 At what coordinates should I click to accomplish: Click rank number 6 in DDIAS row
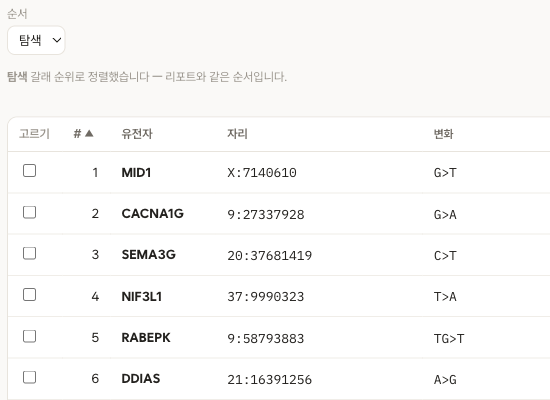(x=95, y=379)
